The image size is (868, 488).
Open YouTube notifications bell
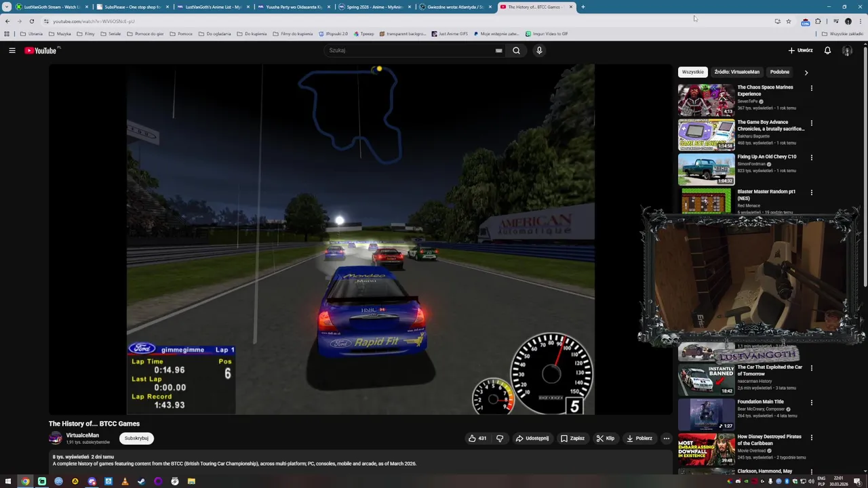827,50
